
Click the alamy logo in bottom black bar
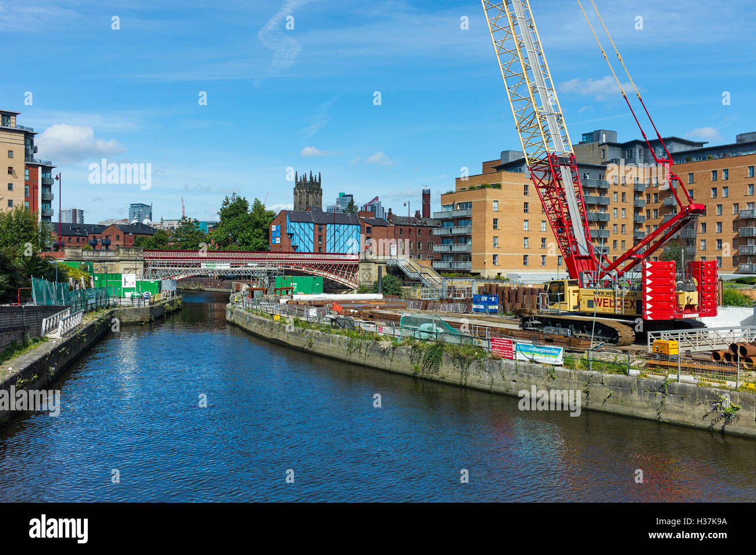pyautogui.click(x=59, y=529)
